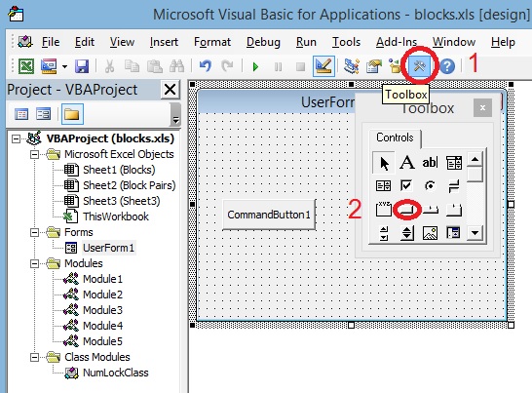
Task: Open the Object Browser icon
Action: [396, 66]
